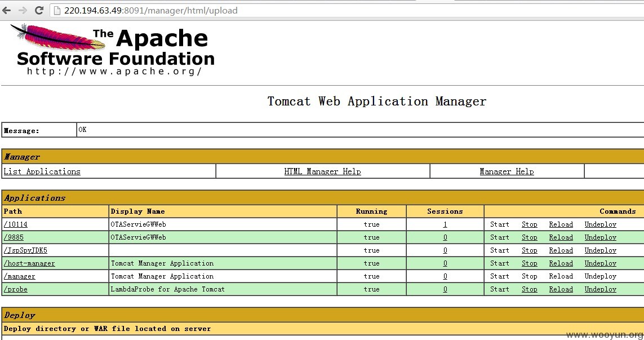Click the Applications section title
Image resolution: width=644 pixels, height=340 pixels.
(x=34, y=198)
